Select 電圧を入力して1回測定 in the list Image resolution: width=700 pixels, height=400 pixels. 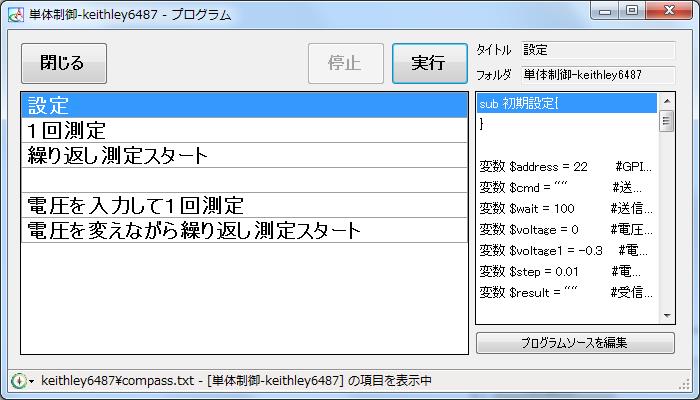[244, 205]
